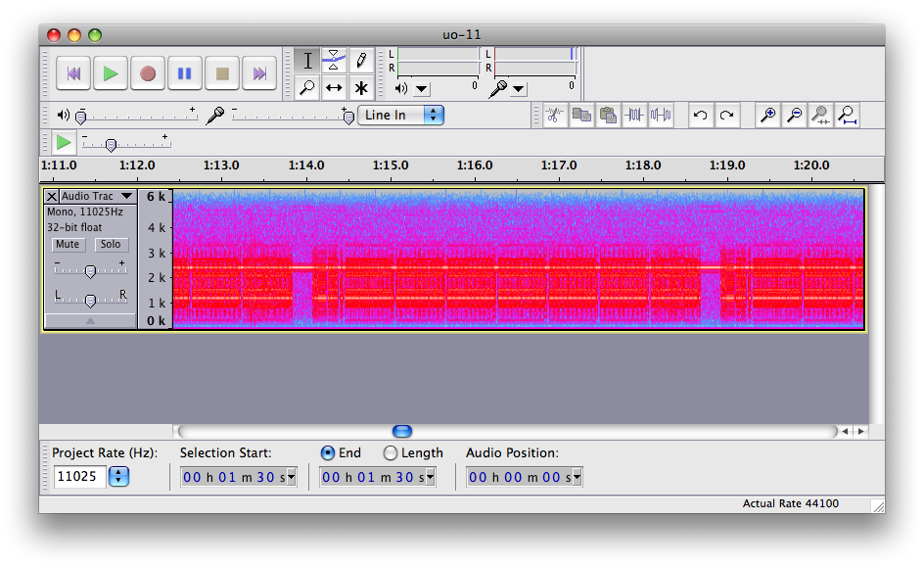This screenshot has height=567, width=924.
Task: Click the horizontal scrollbar left arrow
Action: coord(845,432)
